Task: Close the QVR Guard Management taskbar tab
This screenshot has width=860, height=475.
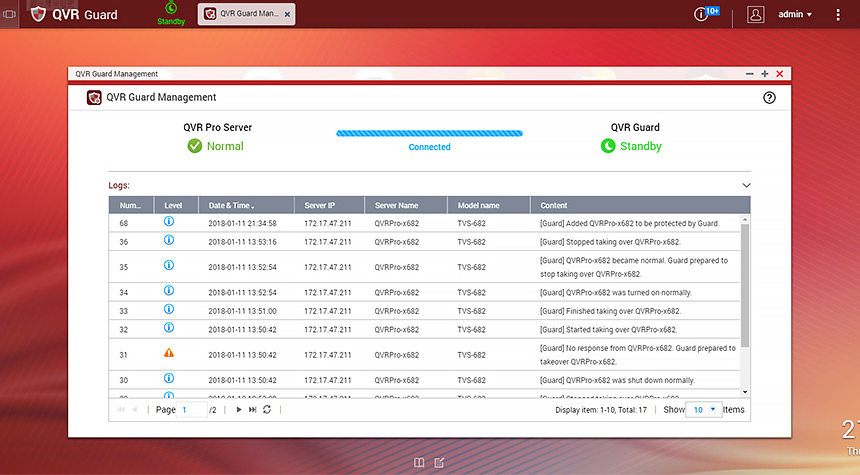Action: pos(287,15)
